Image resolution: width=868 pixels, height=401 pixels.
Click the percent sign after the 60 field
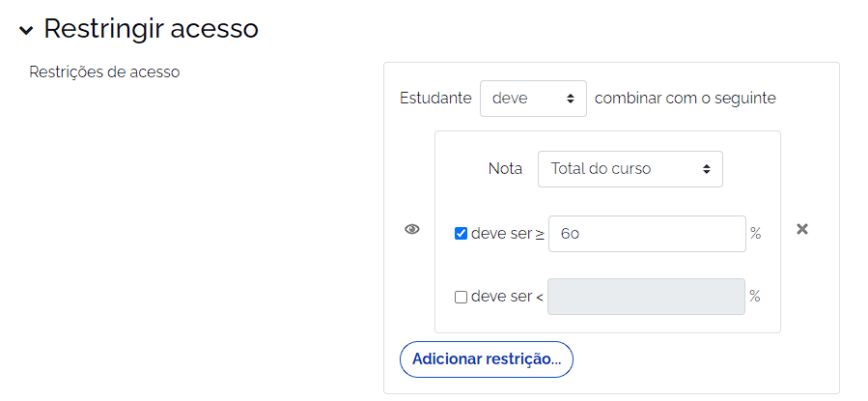pos(756,234)
